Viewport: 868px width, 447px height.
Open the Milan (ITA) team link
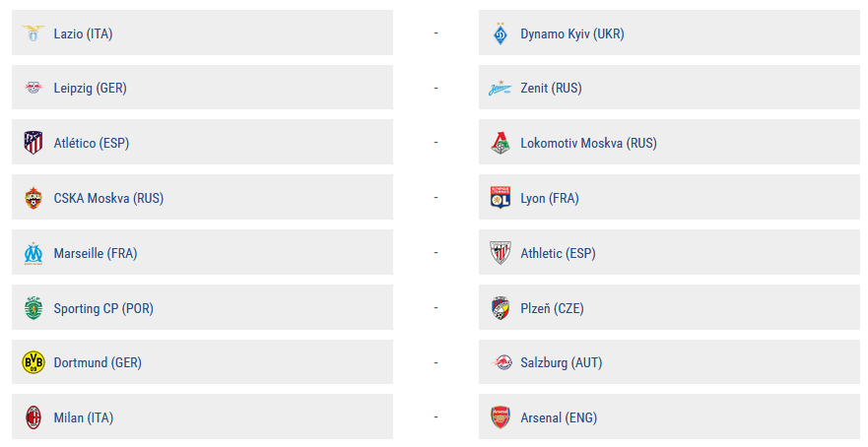point(84,417)
